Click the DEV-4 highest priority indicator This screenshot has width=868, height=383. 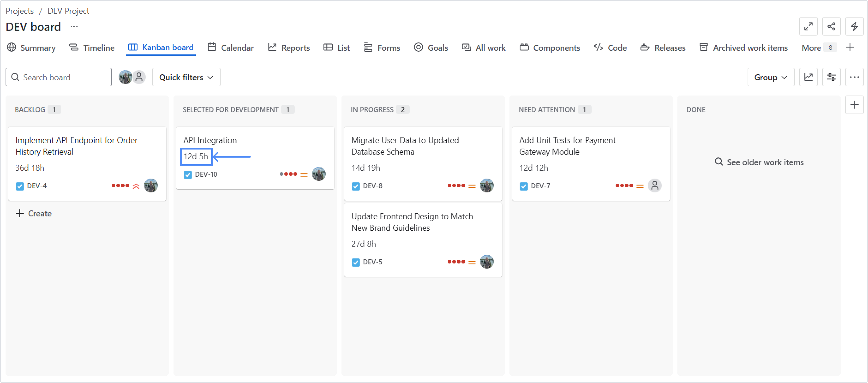tap(136, 186)
